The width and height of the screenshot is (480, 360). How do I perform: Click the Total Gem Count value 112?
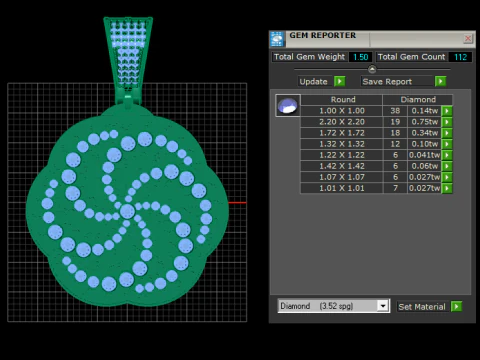click(460, 57)
